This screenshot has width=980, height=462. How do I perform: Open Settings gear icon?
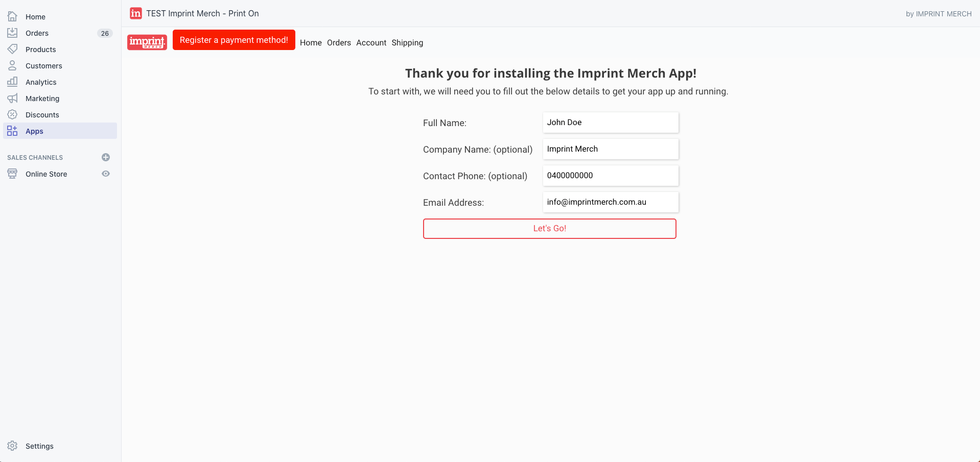point(12,446)
